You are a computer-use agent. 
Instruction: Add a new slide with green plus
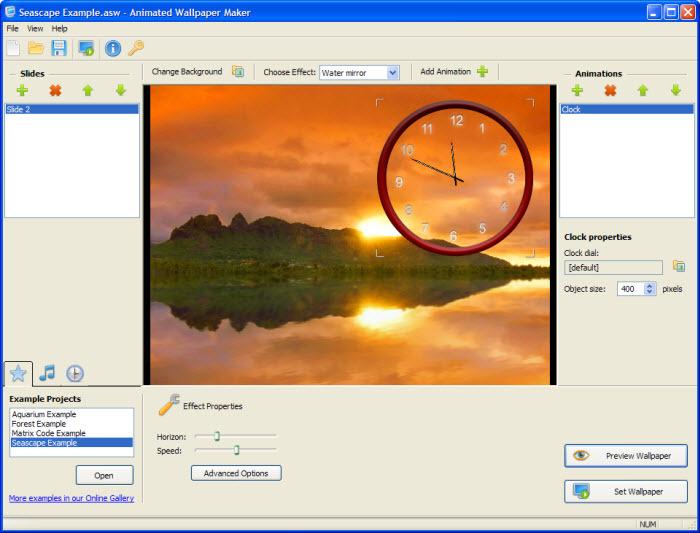(22, 91)
